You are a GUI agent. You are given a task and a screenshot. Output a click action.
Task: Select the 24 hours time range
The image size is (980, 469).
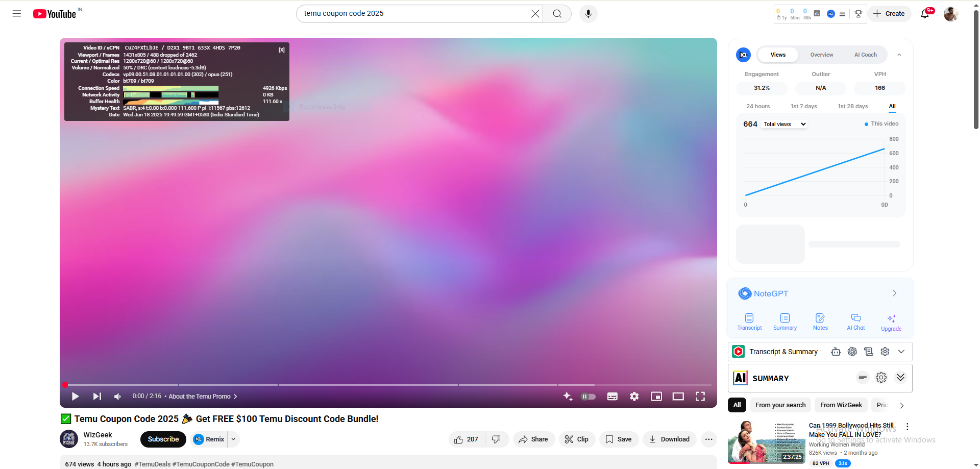pos(758,106)
